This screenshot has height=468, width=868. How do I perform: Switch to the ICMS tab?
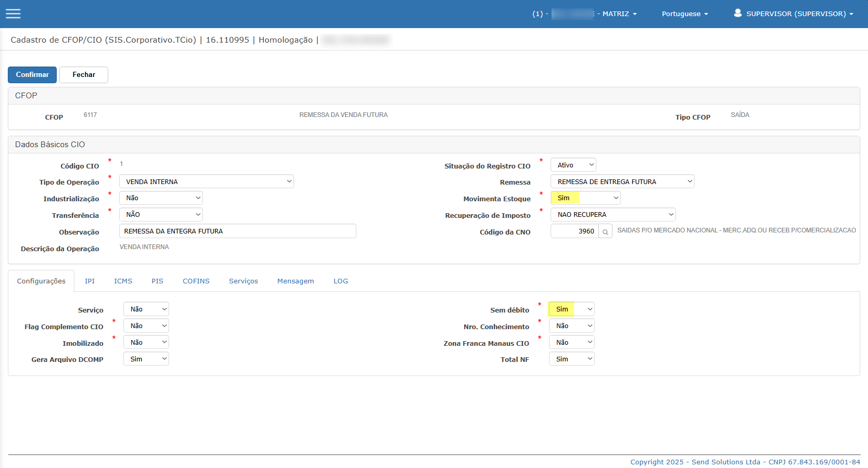[123, 281]
